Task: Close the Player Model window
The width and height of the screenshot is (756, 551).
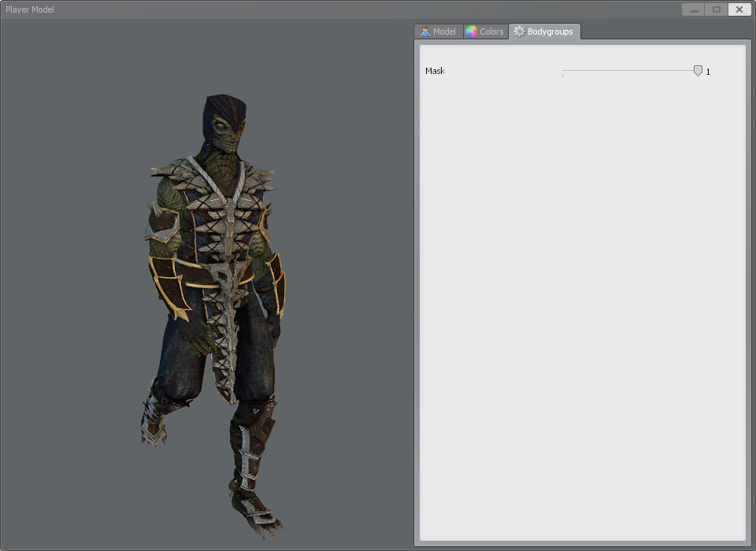Action: coord(739,9)
